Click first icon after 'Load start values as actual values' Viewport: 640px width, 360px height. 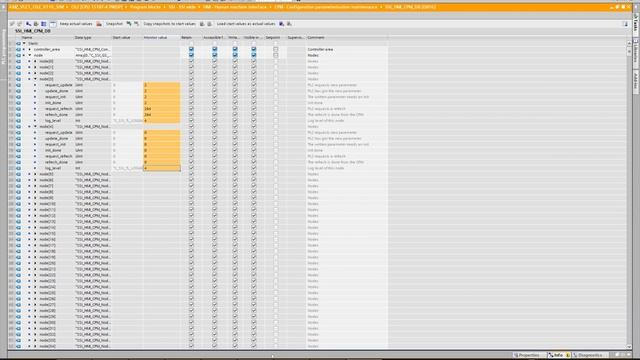pos(281,24)
